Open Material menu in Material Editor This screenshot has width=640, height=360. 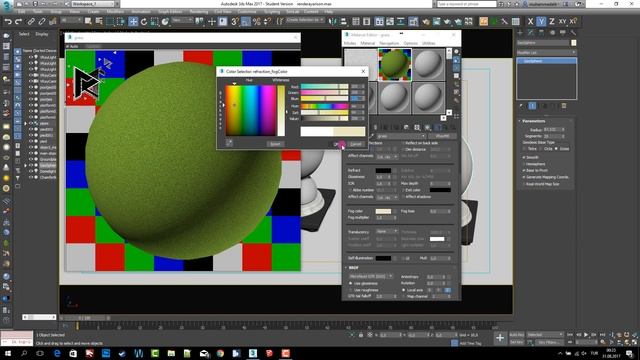click(367, 43)
